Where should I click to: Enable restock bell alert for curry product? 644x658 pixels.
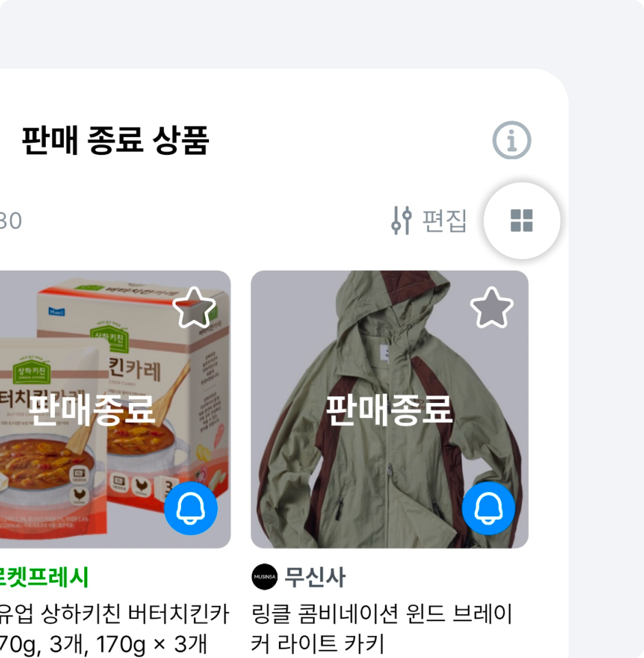[191, 508]
